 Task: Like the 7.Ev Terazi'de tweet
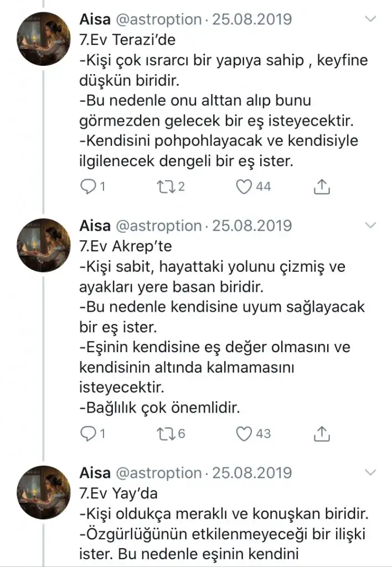tap(244, 187)
